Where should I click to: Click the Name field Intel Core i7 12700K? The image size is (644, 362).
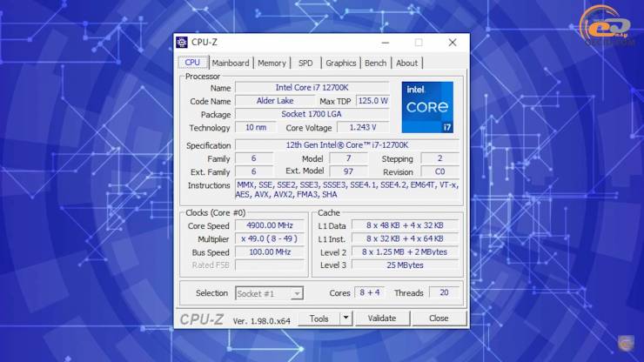[x=312, y=88]
